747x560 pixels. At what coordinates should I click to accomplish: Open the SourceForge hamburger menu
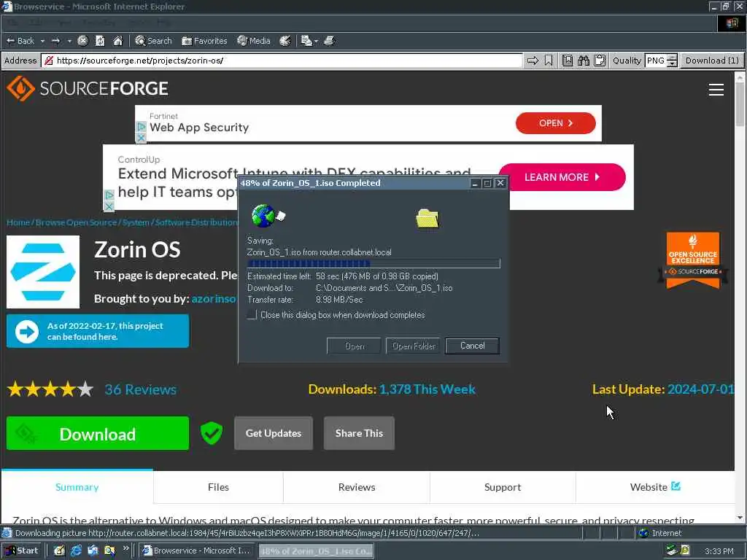tap(716, 90)
